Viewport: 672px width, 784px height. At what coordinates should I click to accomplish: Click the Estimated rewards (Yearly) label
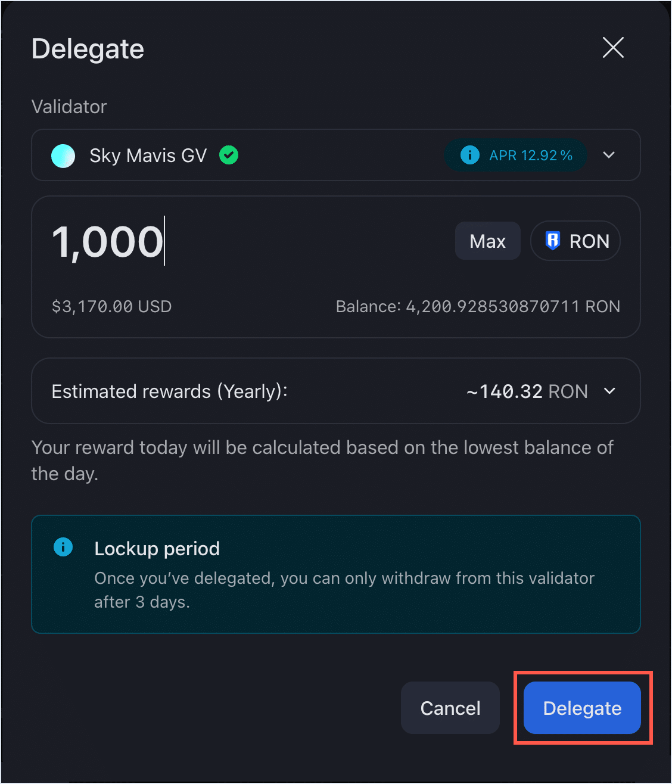[169, 391]
